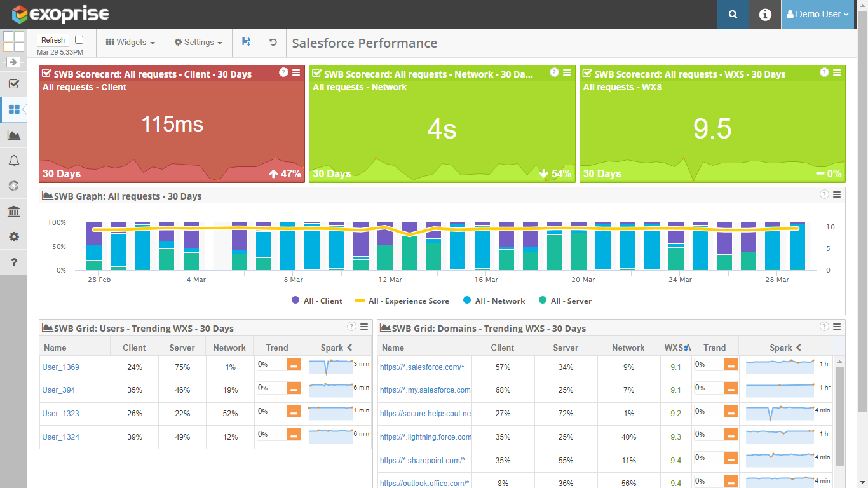Screen dimensions: 868x488
Task: Sort Domains grid by Network column
Action: pyautogui.click(x=628, y=348)
